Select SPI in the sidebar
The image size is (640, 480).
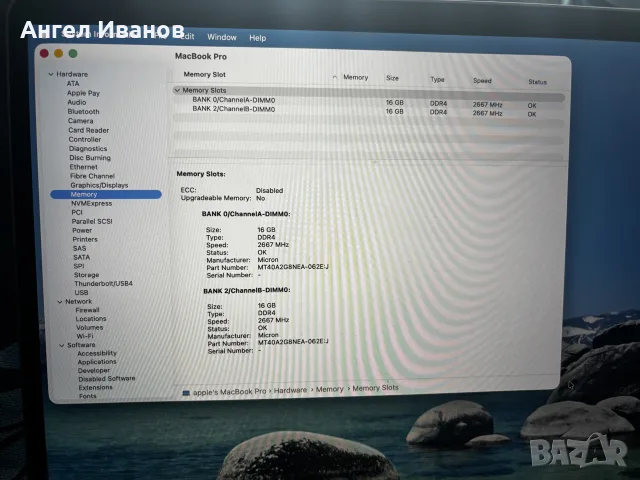pyautogui.click(x=79, y=266)
